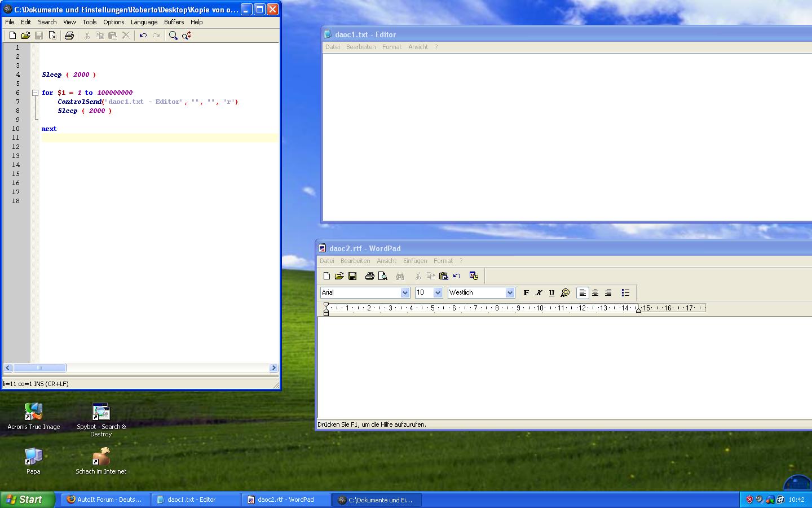Toggle bold formatting in WordPad
812x508 pixels.
tap(526, 292)
